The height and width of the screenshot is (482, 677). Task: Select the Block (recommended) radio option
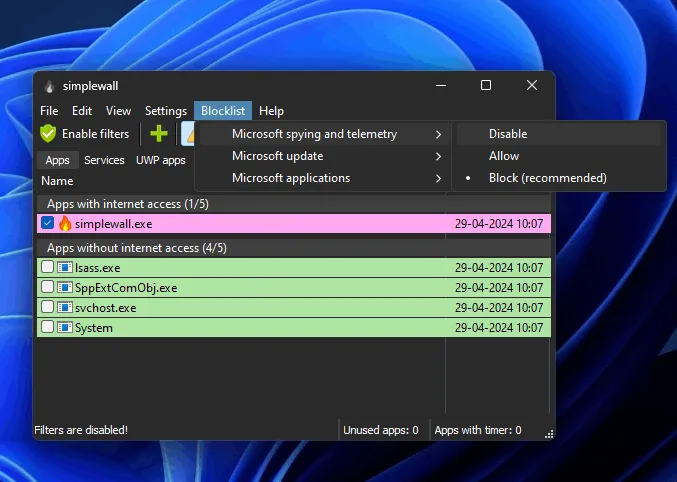[547, 178]
